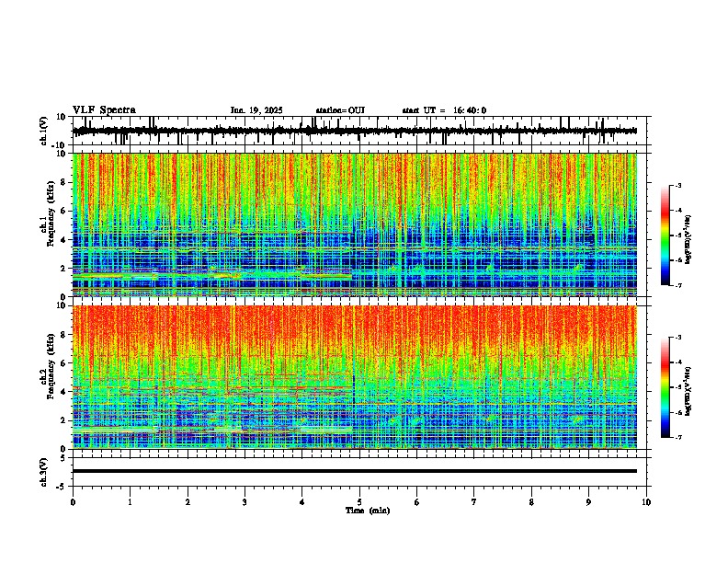Click time axis tick label "10" at bottom

click(x=646, y=502)
